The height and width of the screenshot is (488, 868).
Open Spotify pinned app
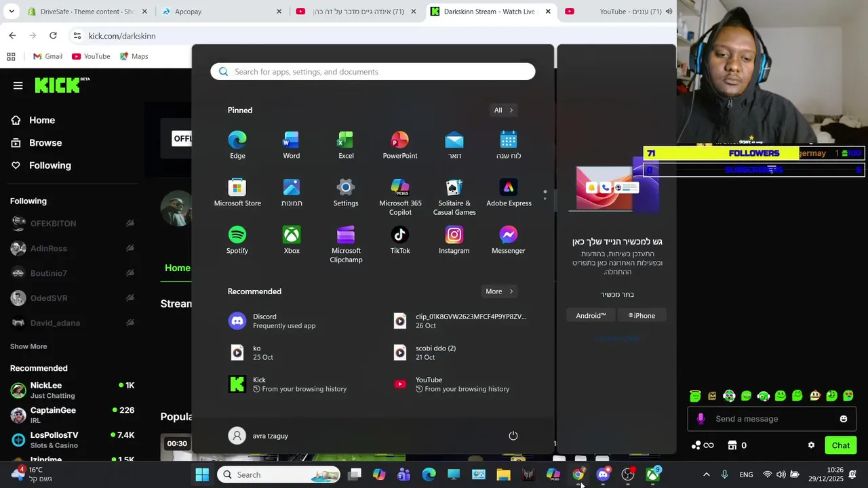tap(237, 240)
